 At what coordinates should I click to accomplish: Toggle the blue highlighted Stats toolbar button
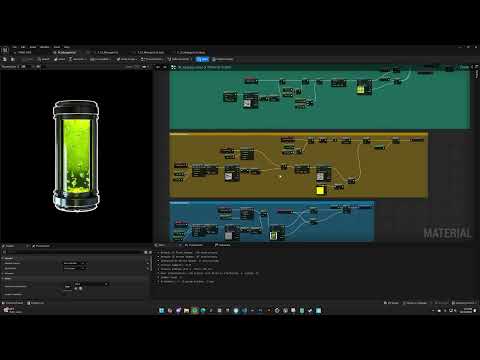point(202,59)
